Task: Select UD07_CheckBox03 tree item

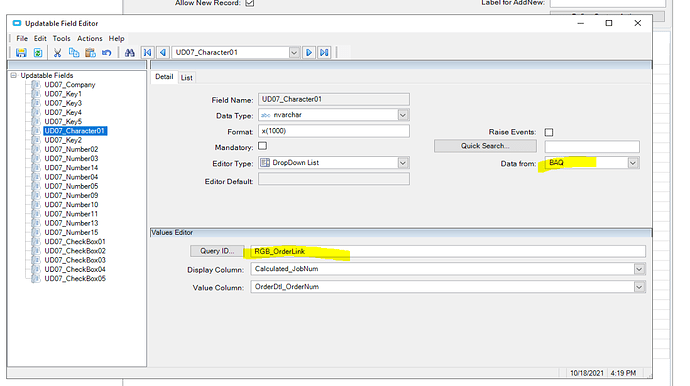Action: click(75, 260)
